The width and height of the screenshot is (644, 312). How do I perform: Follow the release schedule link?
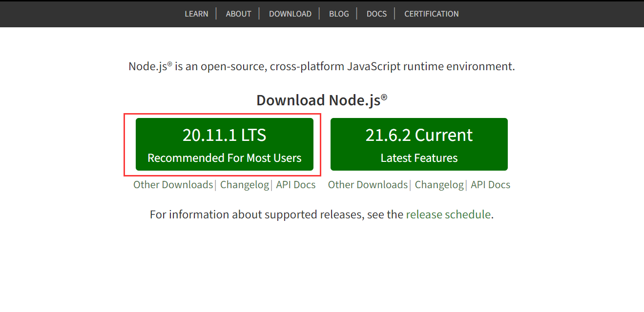(x=448, y=214)
